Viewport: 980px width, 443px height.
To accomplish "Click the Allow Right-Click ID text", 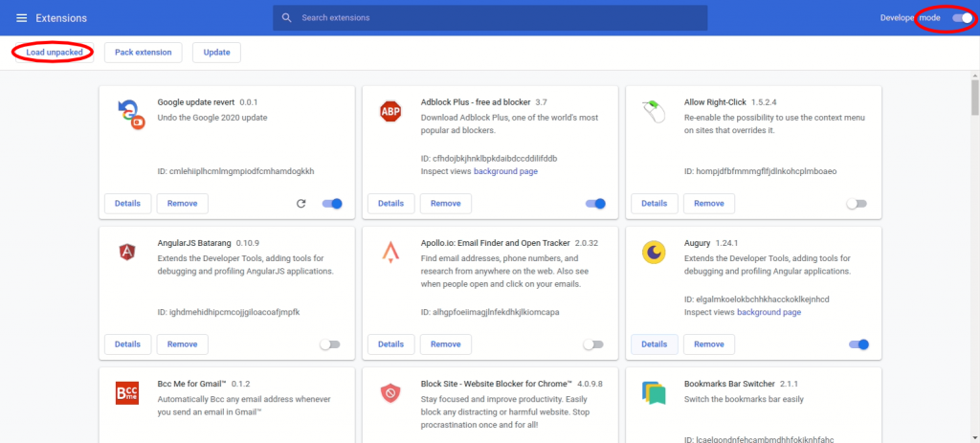I will [x=760, y=171].
